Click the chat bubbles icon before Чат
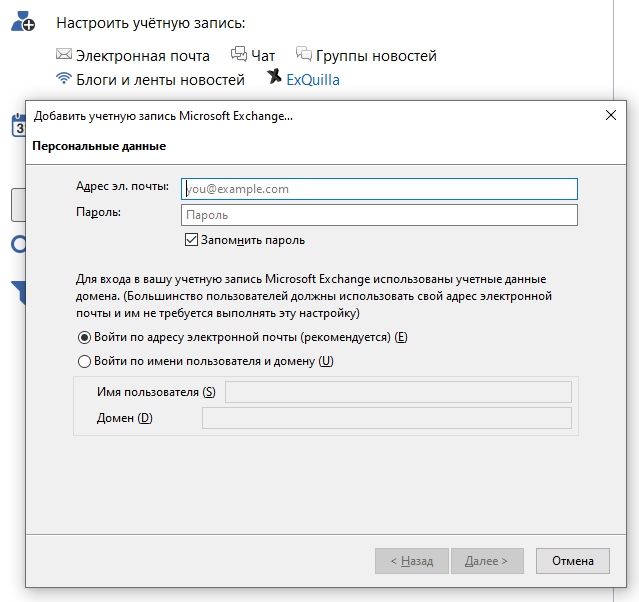The height and width of the screenshot is (602, 639). [239, 54]
